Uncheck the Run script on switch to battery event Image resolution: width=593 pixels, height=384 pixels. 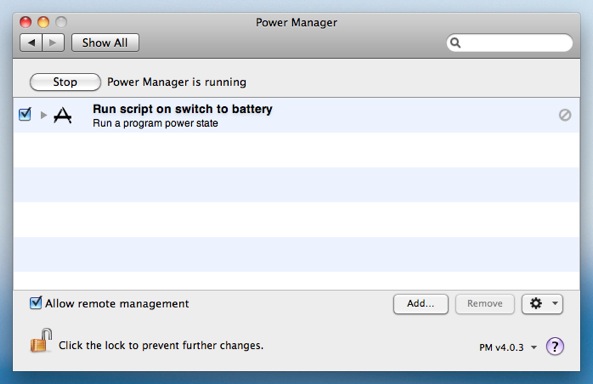tap(25, 114)
